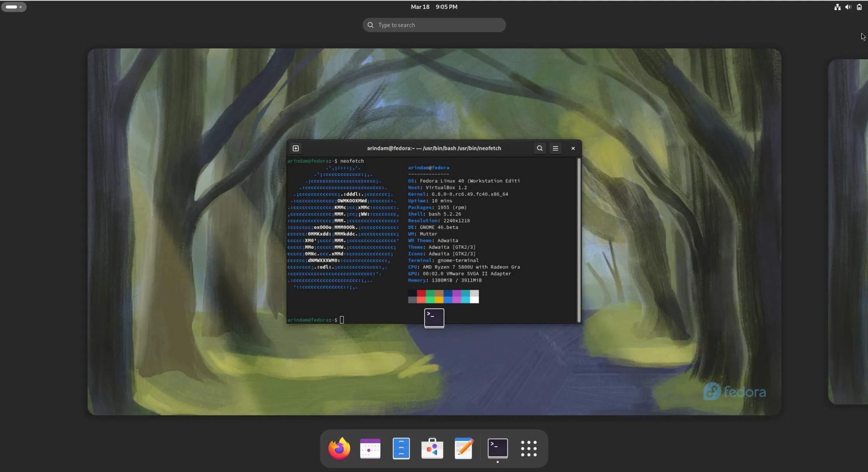The width and height of the screenshot is (868, 472).
Task: Click the volume icon in system tray
Action: (848, 6)
